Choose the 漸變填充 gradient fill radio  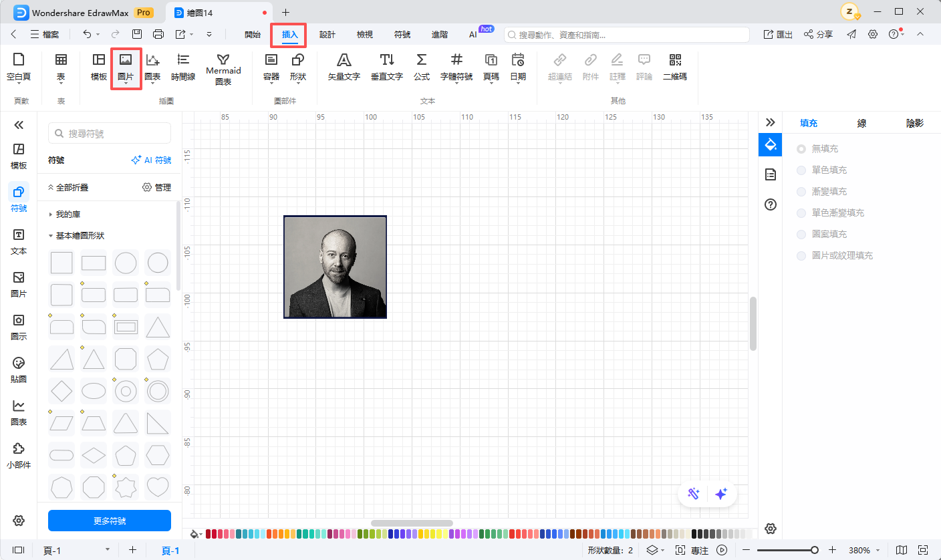tap(801, 192)
